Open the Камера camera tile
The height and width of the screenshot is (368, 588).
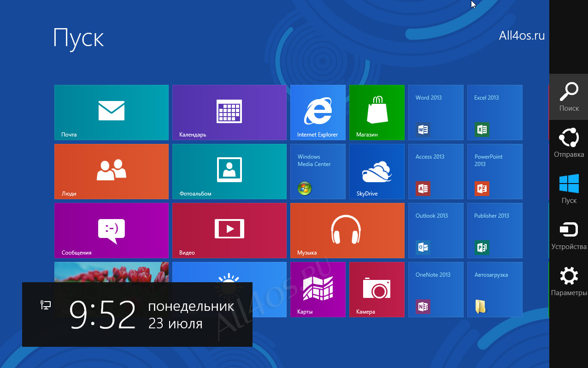(377, 290)
